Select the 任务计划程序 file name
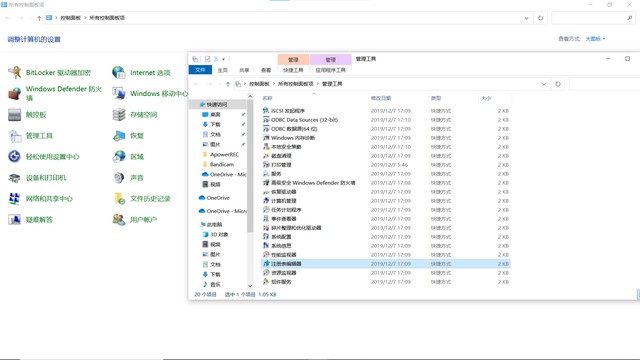This screenshot has width=640, height=360. (x=286, y=209)
